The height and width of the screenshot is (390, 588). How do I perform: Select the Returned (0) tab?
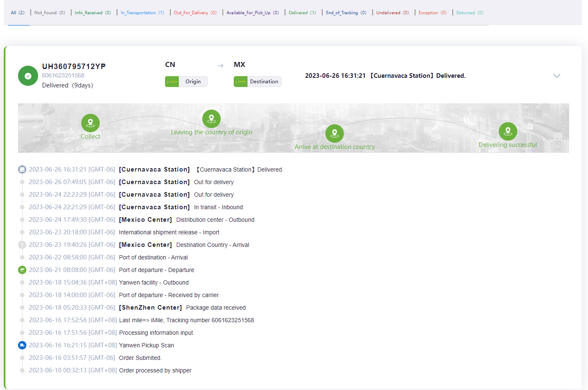(x=469, y=13)
